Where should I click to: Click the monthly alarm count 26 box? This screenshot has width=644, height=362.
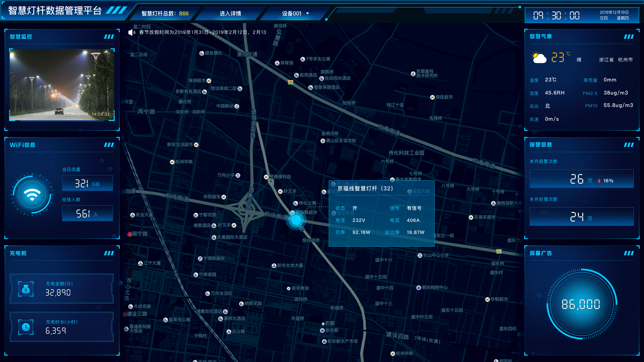581,179
